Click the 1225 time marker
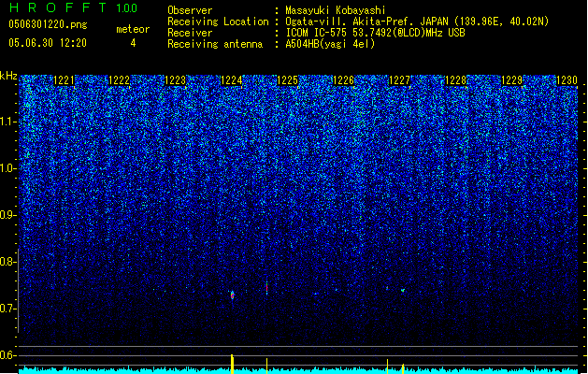Viewport: 588px width, 374px height. pos(287,80)
